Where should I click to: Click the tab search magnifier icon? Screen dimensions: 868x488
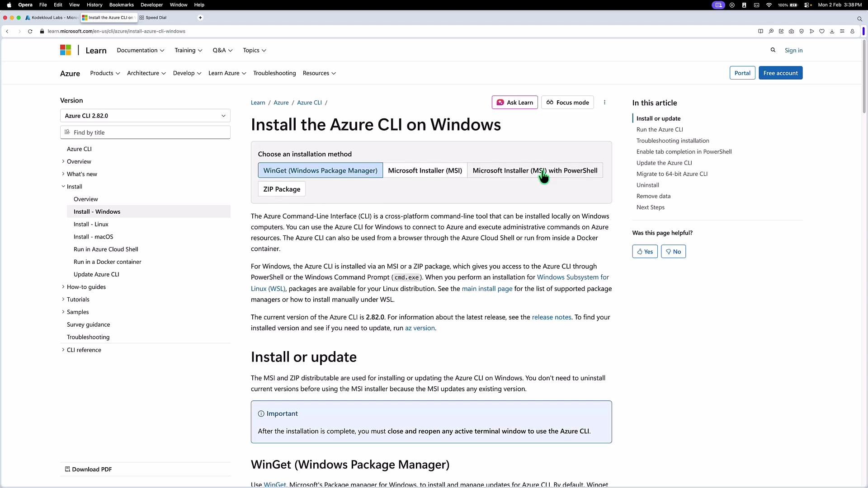[x=859, y=19]
